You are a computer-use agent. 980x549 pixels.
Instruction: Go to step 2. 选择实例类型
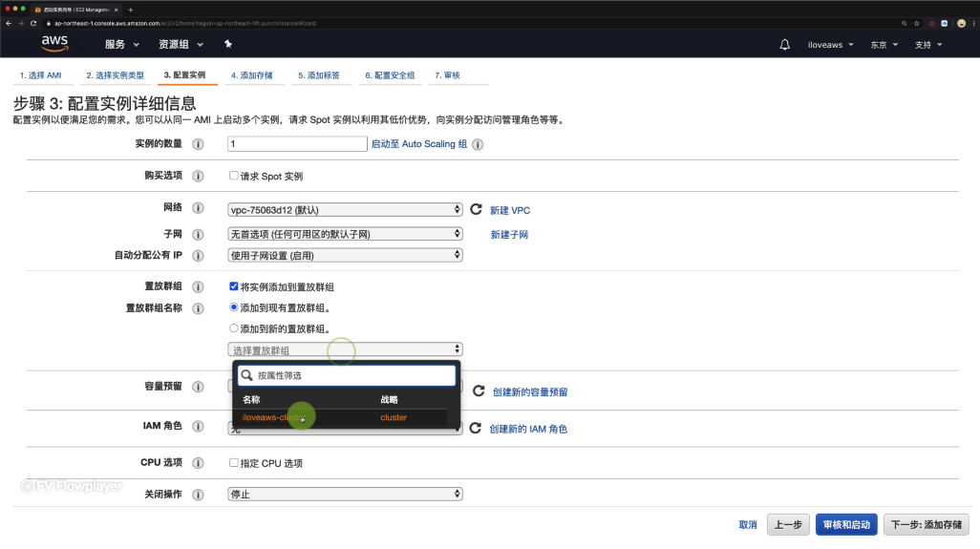pyautogui.click(x=115, y=75)
